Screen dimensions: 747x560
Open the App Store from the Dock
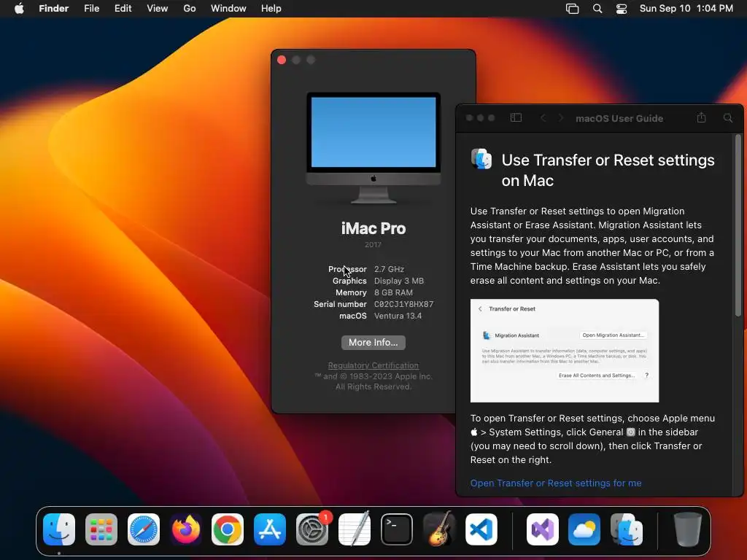270,529
